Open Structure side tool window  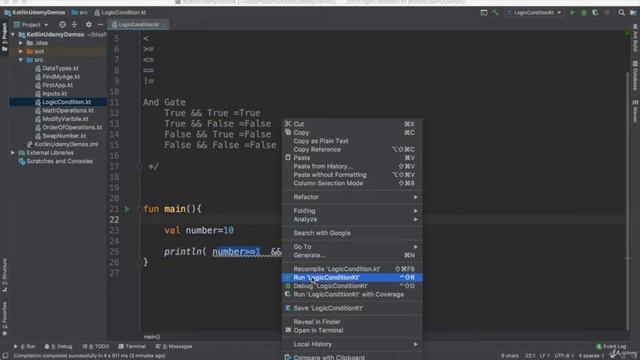[x=4, y=275]
